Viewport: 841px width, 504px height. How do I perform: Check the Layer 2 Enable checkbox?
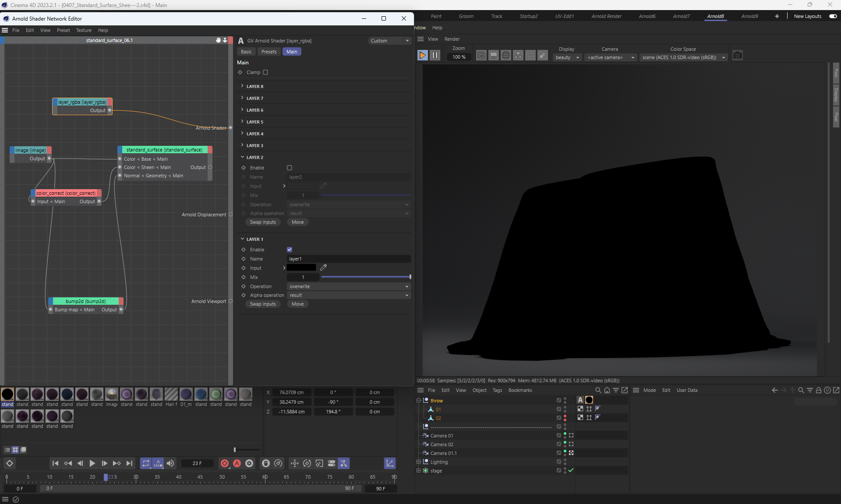(290, 168)
